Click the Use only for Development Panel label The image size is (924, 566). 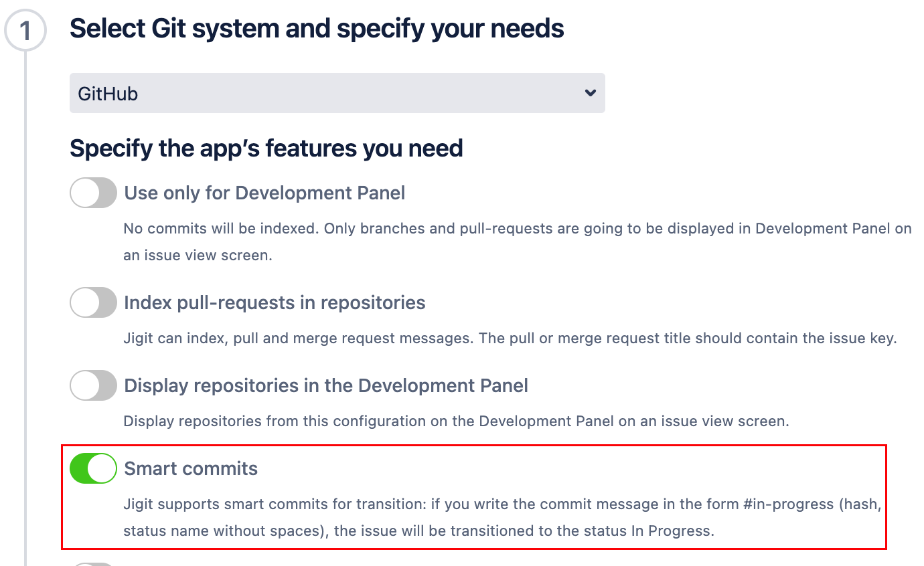264,193
